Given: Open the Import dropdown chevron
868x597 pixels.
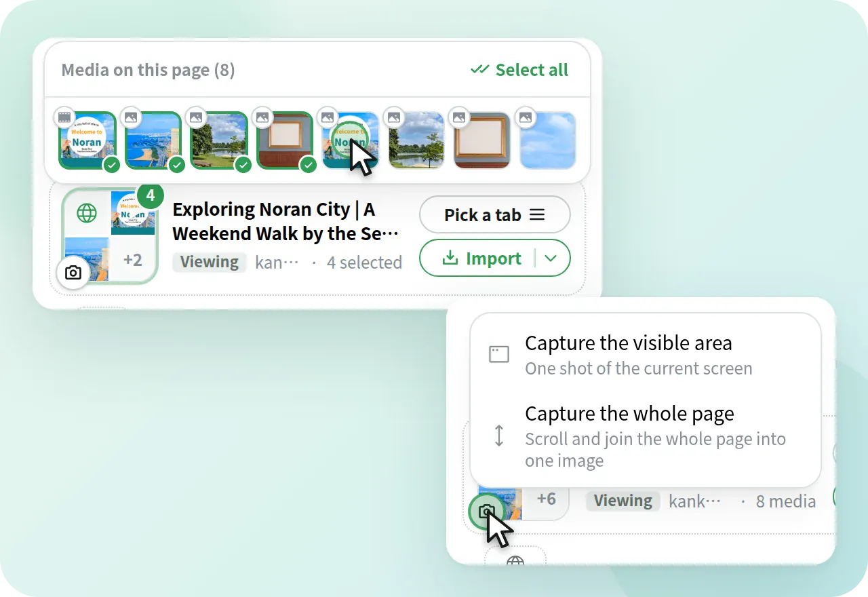Looking at the screenshot, I should click(551, 258).
